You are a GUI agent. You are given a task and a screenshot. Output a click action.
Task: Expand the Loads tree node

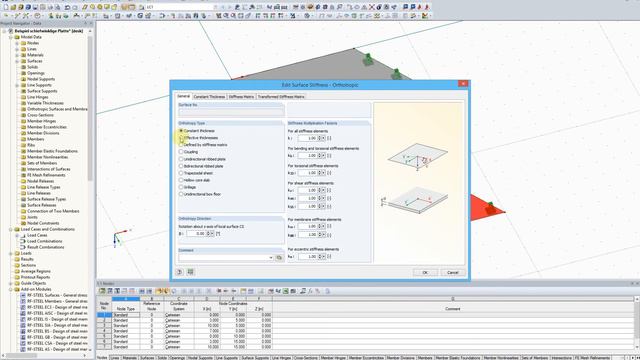(x=11, y=253)
